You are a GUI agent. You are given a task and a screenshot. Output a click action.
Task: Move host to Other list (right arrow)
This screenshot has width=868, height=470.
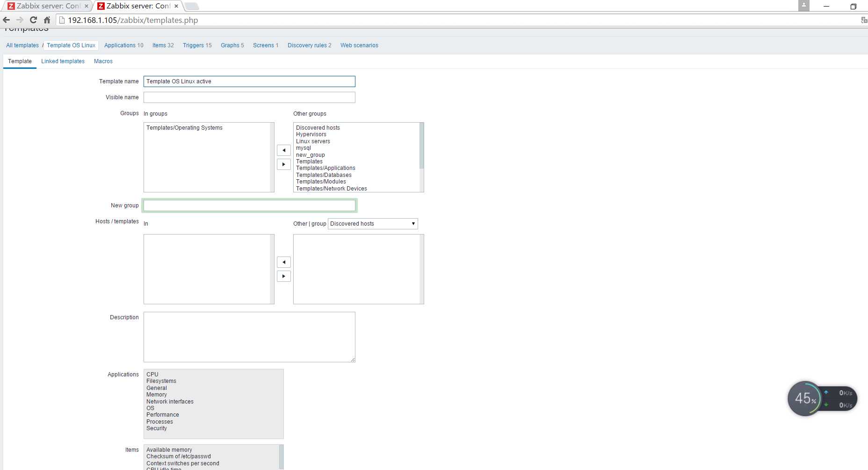pyautogui.click(x=284, y=276)
